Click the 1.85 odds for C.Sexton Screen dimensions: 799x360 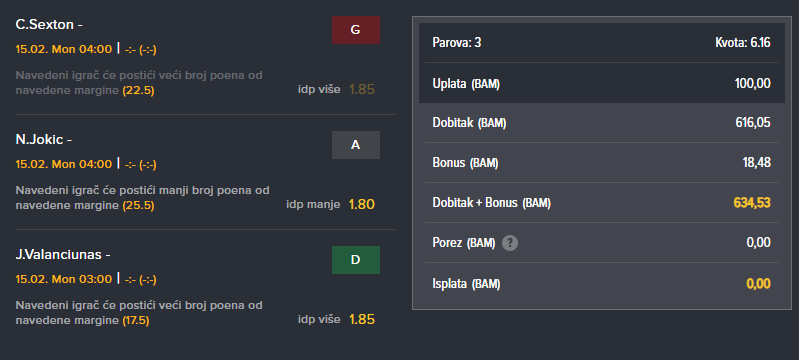point(362,90)
